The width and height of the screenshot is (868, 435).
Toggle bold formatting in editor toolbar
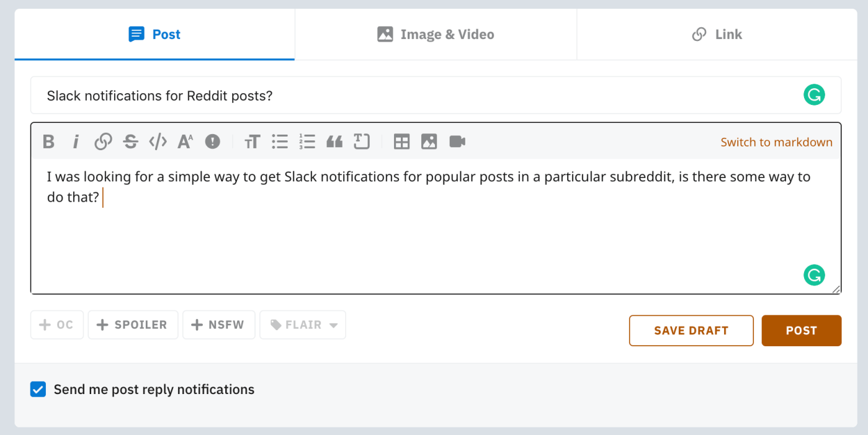(48, 142)
